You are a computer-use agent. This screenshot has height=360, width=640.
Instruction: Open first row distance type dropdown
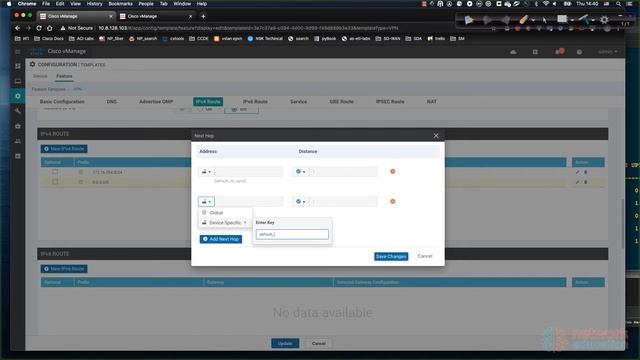click(301, 171)
